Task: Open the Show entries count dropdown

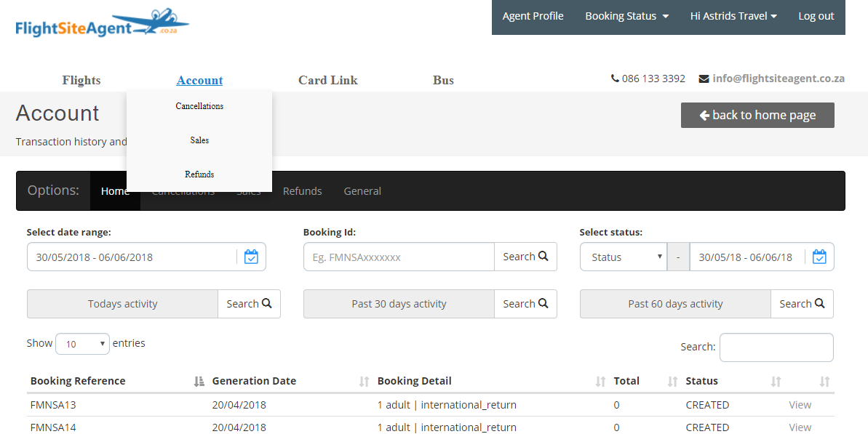Action: [x=83, y=344]
